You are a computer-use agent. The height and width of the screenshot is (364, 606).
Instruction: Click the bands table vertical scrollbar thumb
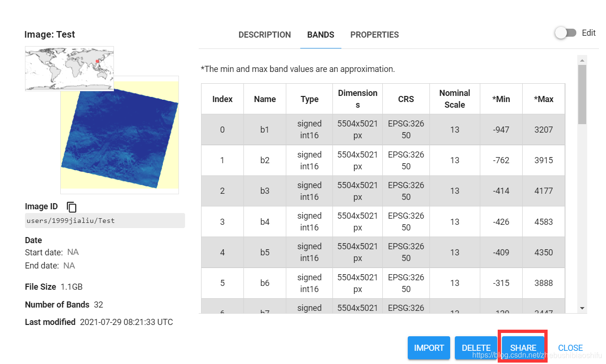582,95
